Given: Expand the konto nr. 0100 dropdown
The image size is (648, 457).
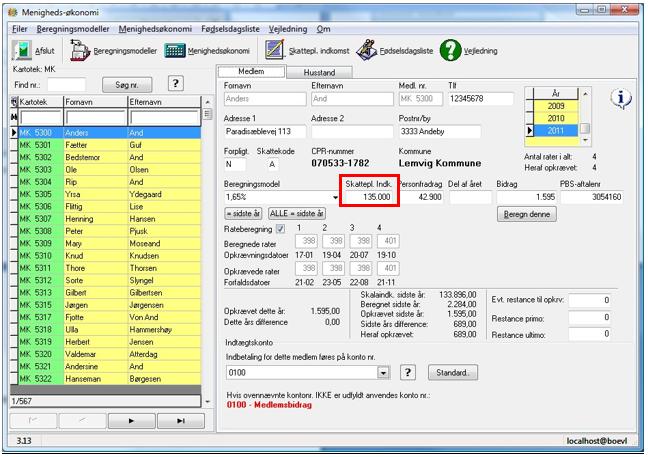Looking at the screenshot, I should tap(383, 373).
